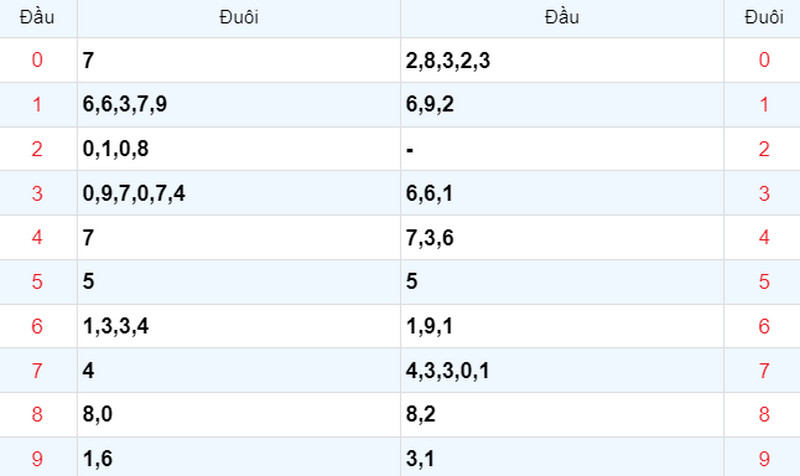
Task: Click the left Đầu column header
Action: pos(37,17)
